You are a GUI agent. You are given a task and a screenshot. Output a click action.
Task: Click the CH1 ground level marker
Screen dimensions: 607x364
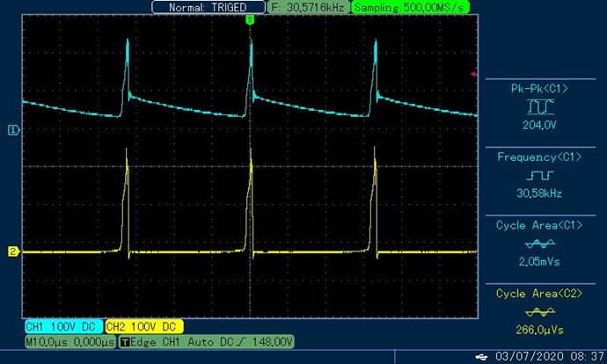(13, 130)
